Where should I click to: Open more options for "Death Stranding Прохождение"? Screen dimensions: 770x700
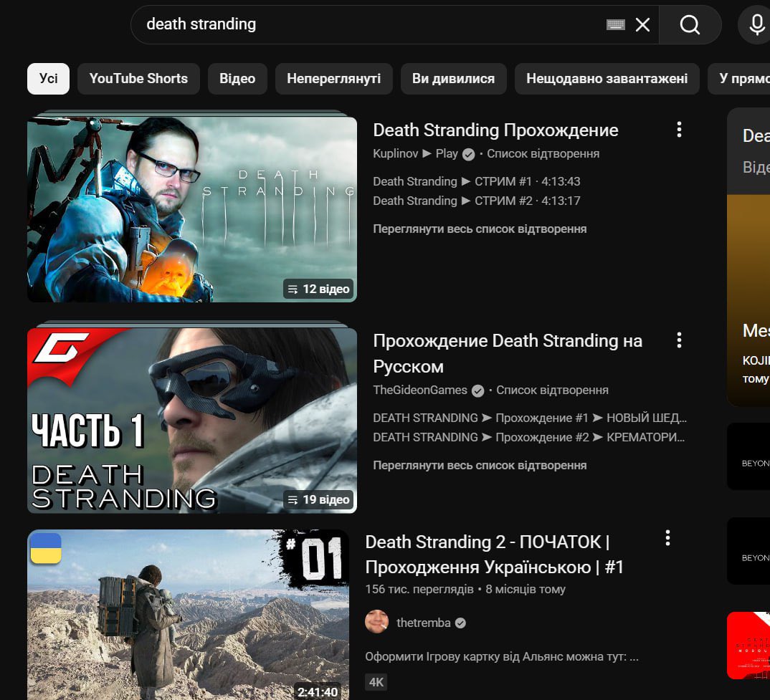[679, 130]
